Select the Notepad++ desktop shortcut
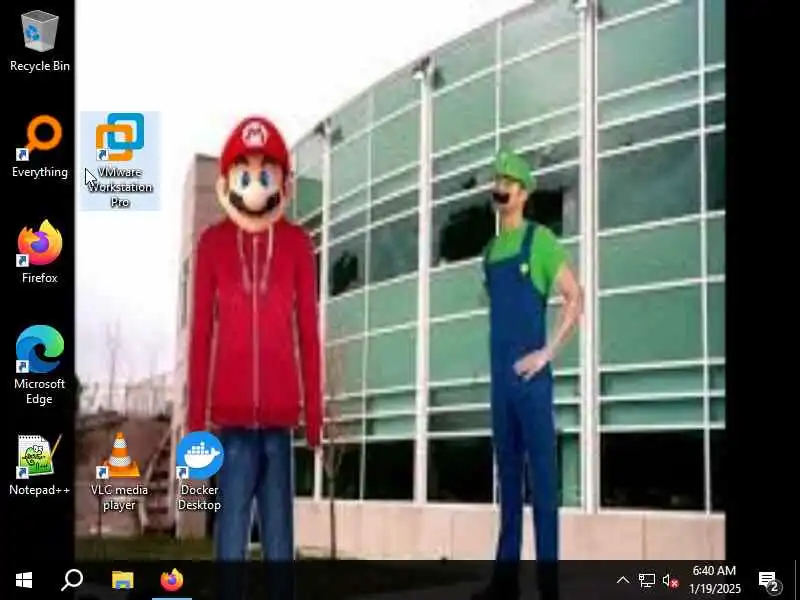The image size is (800, 600). coord(40,465)
